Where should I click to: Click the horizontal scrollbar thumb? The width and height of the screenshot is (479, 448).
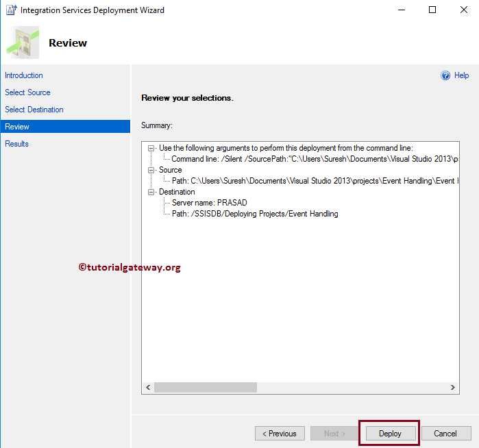coord(206,388)
